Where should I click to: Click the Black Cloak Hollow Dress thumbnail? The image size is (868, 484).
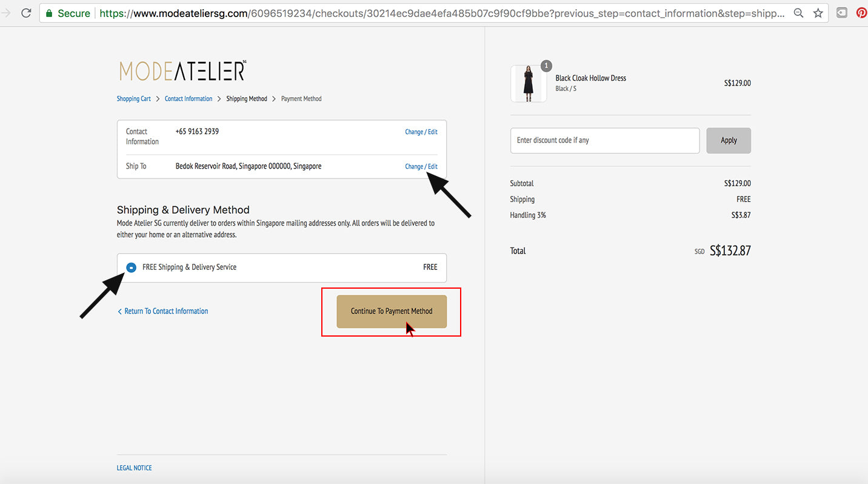click(x=529, y=84)
